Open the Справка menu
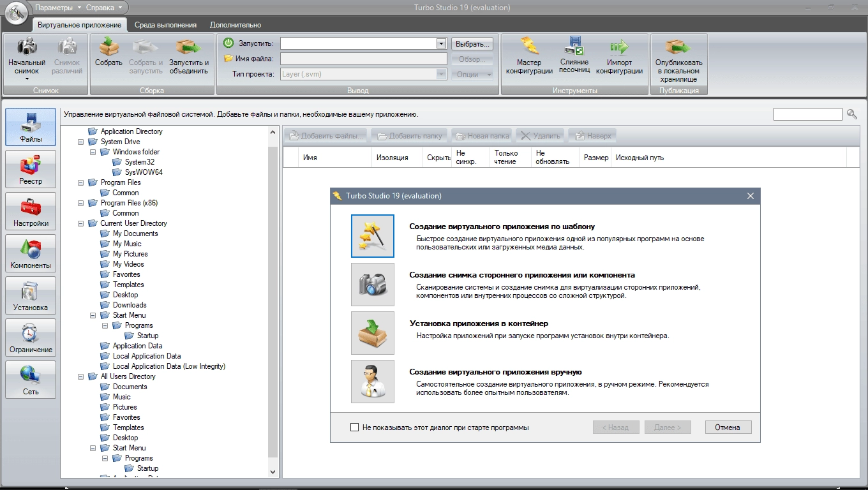This screenshot has height=490, width=868. [x=104, y=8]
